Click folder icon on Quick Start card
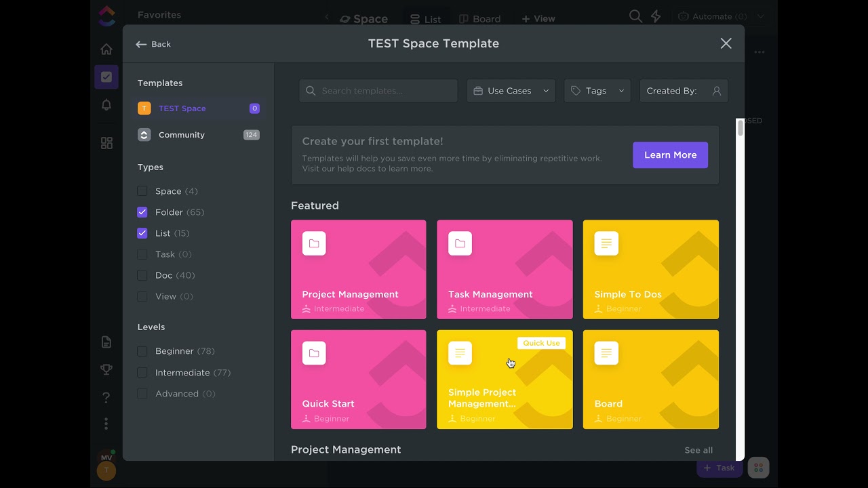 pyautogui.click(x=314, y=353)
